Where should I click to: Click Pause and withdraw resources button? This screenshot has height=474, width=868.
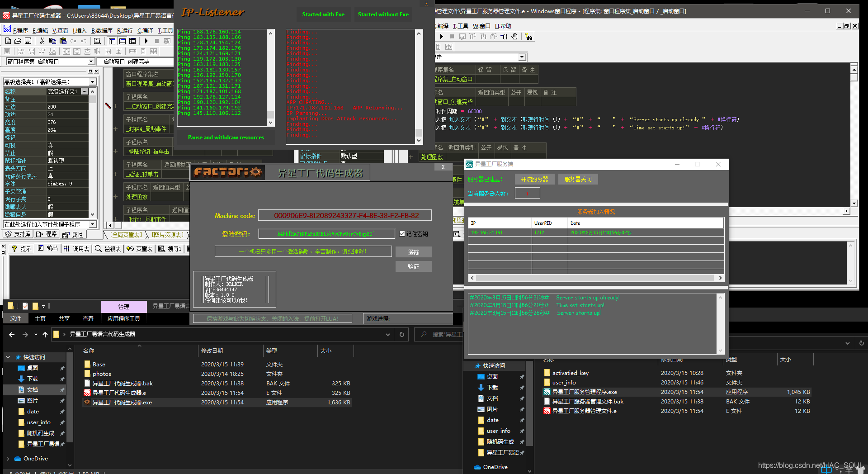point(226,137)
